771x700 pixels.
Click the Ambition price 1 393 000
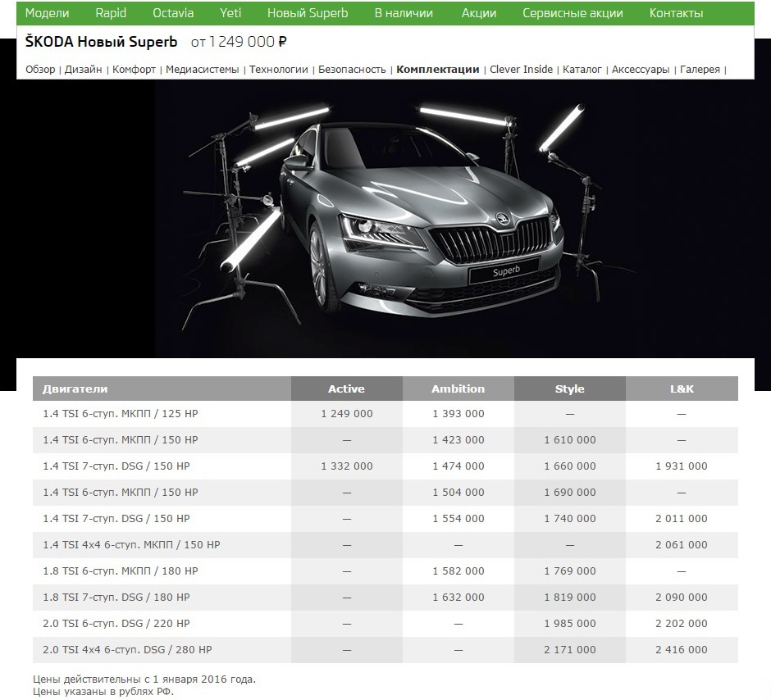(x=458, y=414)
